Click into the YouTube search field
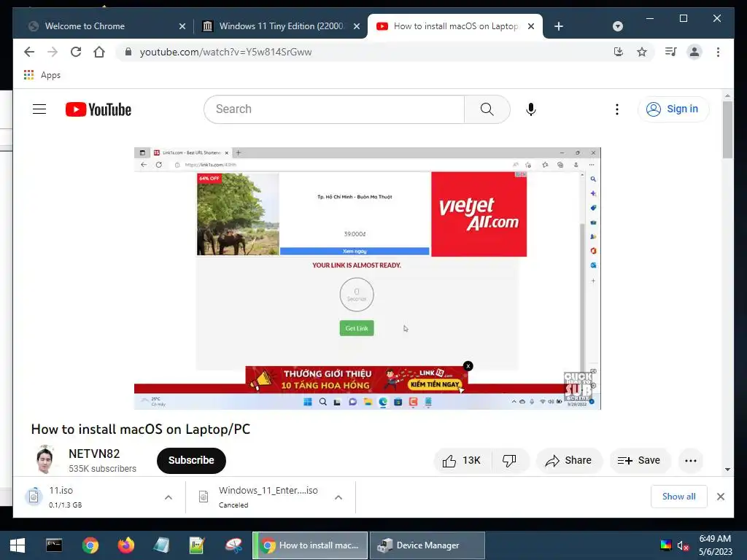The image size is (747, 560). tap(334, 109)
